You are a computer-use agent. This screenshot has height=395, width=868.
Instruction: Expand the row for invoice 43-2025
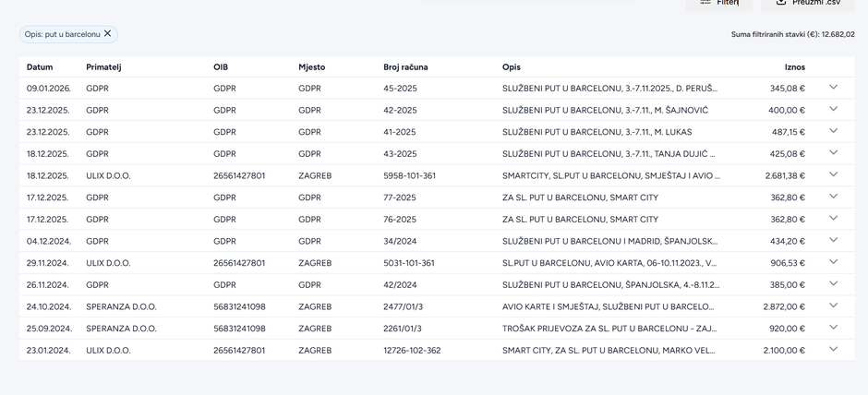(x=833, y=153)
